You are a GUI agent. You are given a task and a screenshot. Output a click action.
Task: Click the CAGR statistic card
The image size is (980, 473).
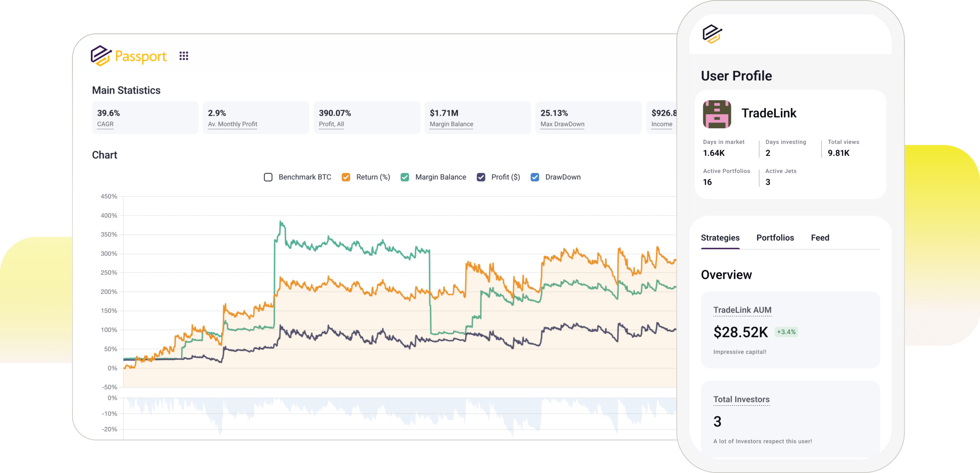pyautogui.click(x=145, y=118)
